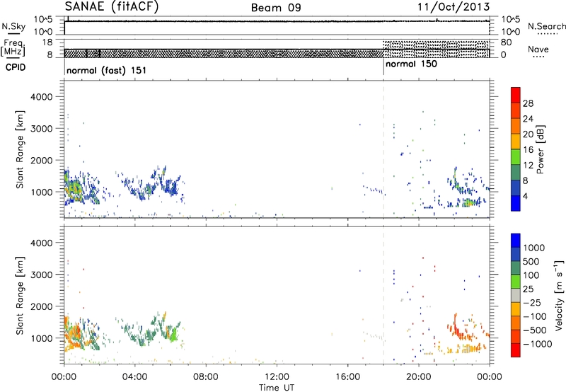Click the 'normal (fast) 151' CPID label

(x=107, y=70)
